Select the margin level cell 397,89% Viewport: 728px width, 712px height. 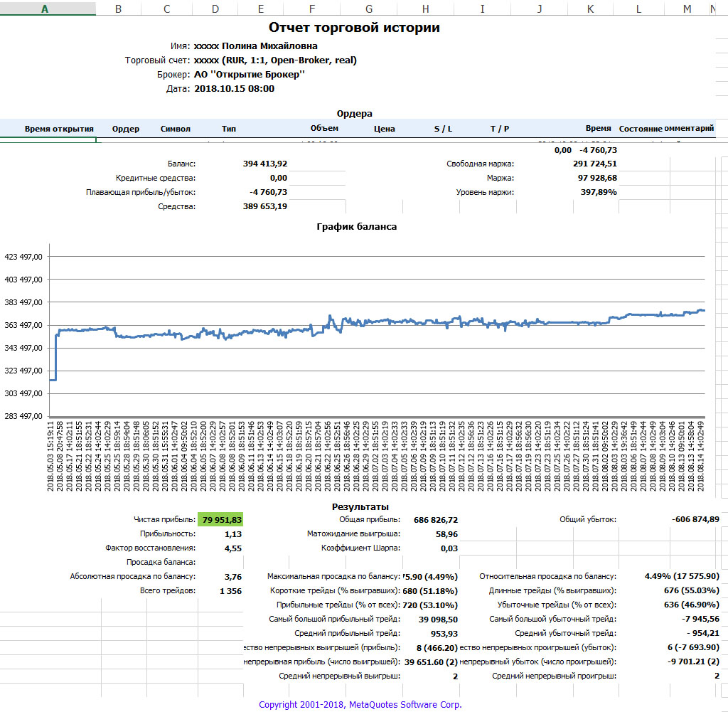pyautogui.click(x=597, y=192)
